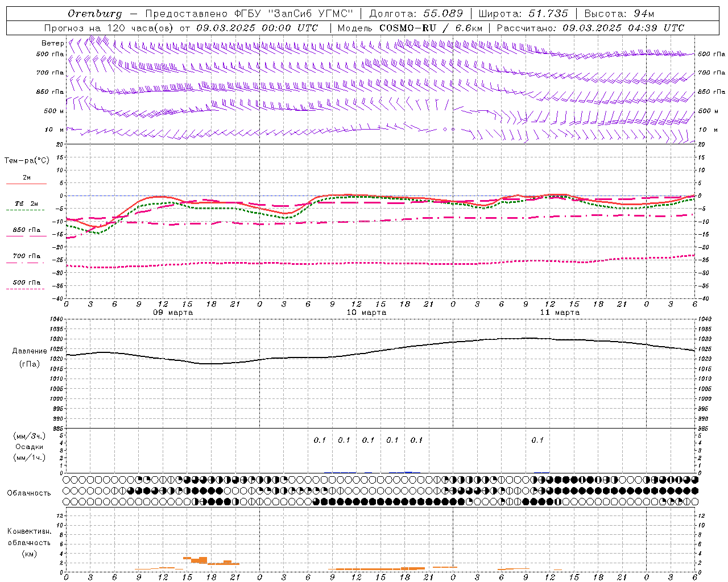The height and width of the screenshot is (582, 728).
Task: Click the (гПа) unit label under Давление
Action: (x=30, y=364)
